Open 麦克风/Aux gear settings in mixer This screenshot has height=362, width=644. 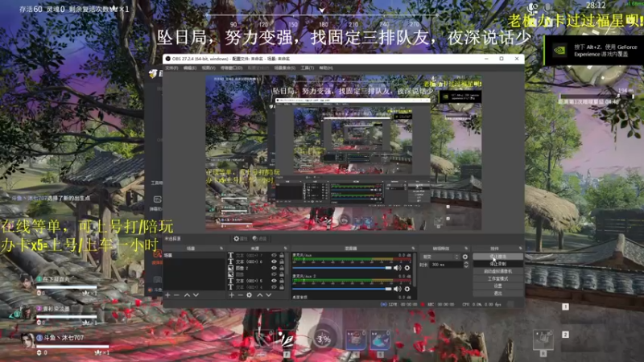tap(407, 268)
